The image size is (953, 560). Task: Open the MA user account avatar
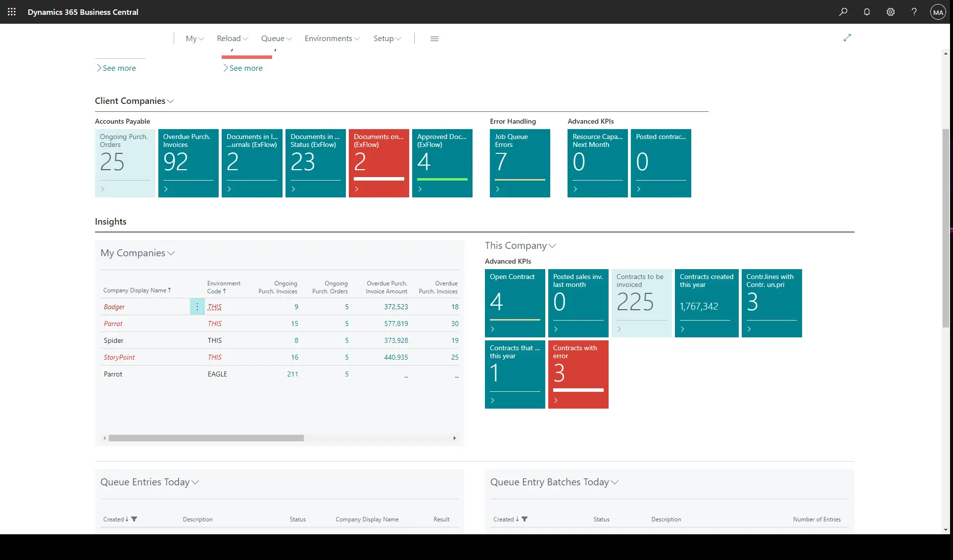[938, 12]
